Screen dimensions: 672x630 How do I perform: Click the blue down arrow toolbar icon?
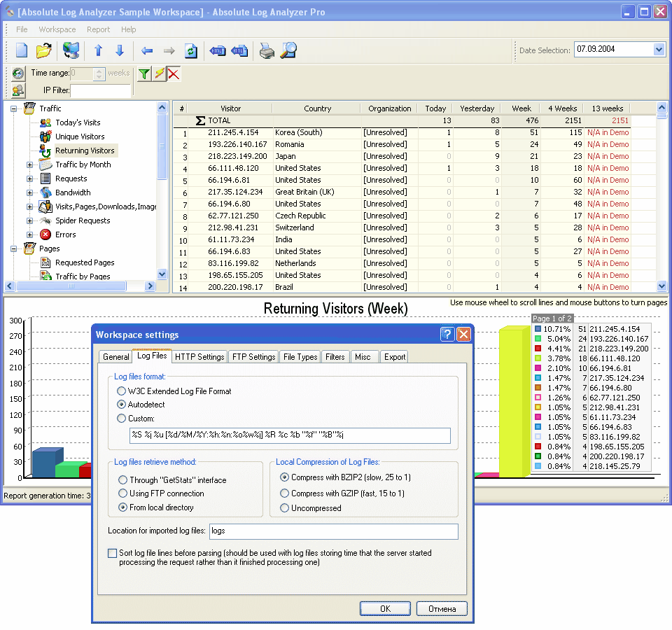point(120,50)
